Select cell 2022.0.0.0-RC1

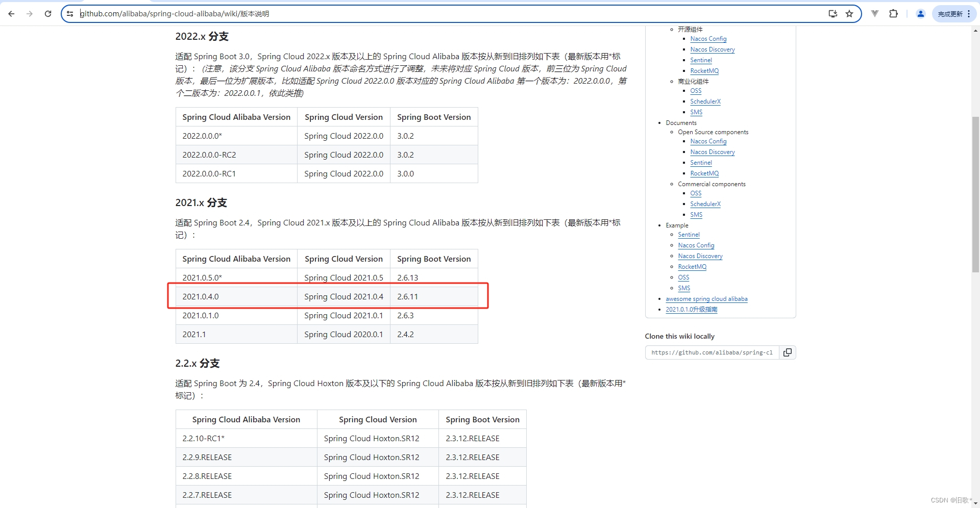pos(236,174)
